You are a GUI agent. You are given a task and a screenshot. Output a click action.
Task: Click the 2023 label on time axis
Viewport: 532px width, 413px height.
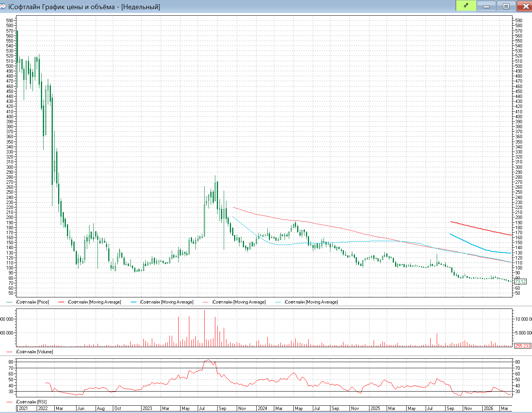pos(147,408)
